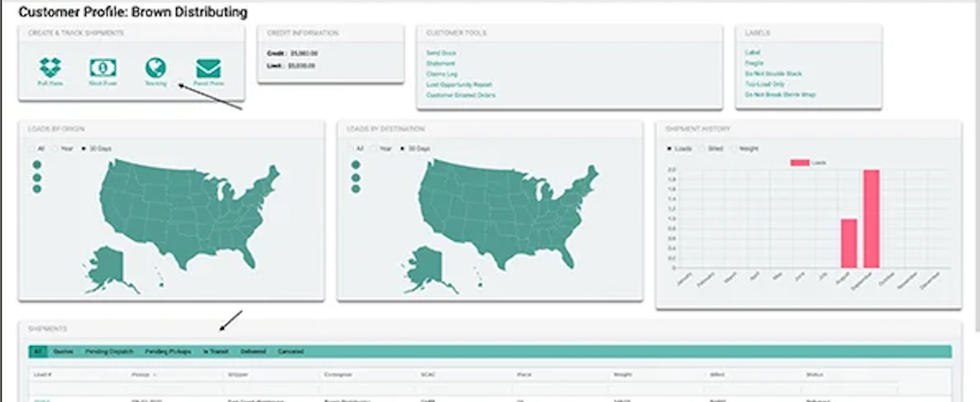Open the Statement link

[x=440, y=63]
